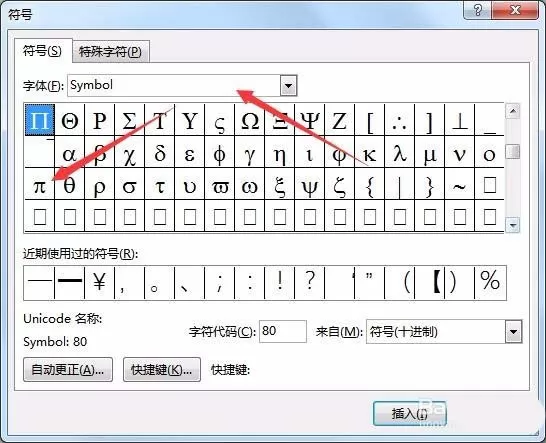Select recent thick dash symbol
The image size is (546, 443).
click(x=70, y=282)
